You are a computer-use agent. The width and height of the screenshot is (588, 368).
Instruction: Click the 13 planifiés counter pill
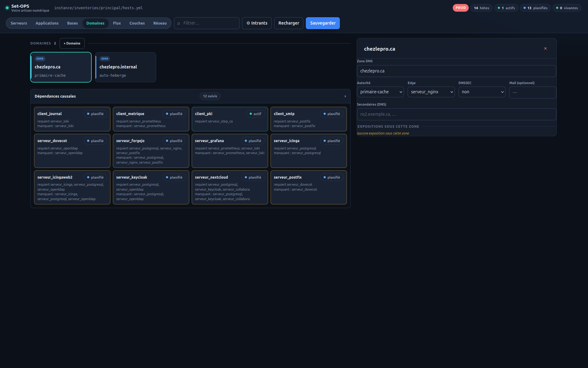point(536,8)
